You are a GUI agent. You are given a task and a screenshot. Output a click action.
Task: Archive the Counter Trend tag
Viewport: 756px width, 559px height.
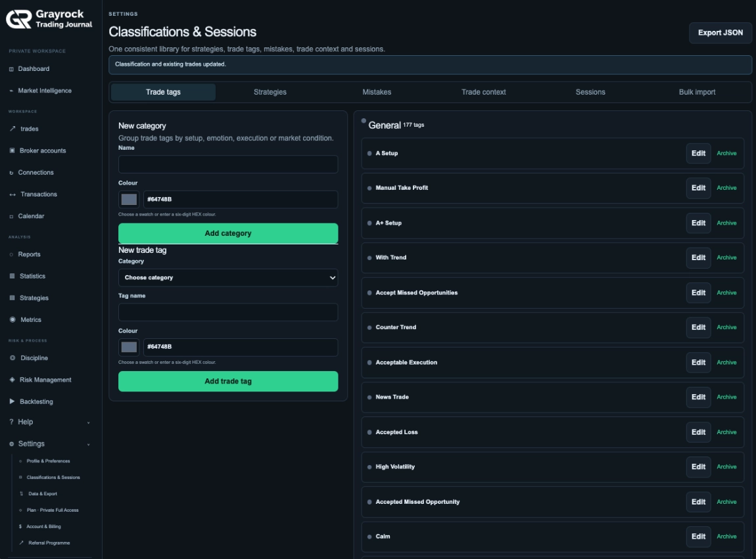coord(726,327)
